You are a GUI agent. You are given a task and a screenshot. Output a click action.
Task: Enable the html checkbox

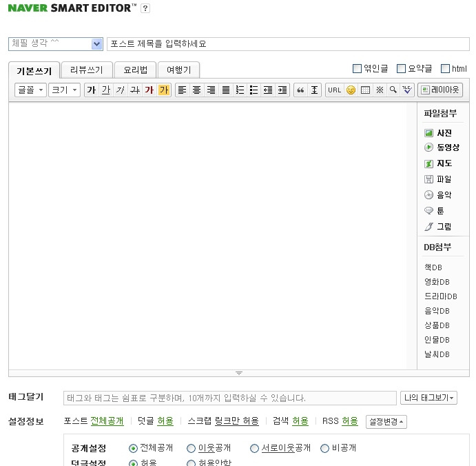click(x=445, y=69)
